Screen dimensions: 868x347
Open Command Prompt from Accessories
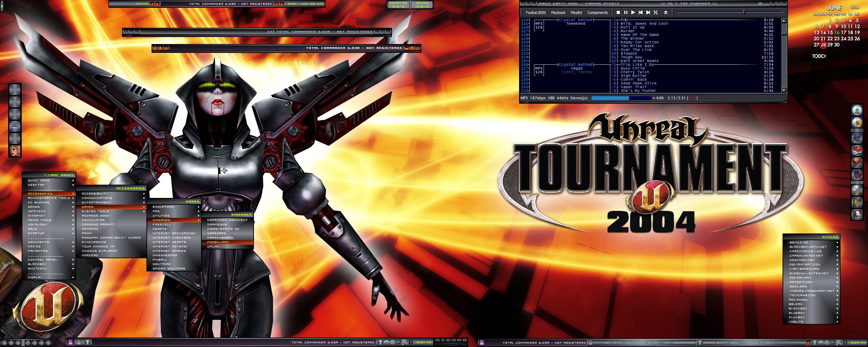[x=112, y=225]
